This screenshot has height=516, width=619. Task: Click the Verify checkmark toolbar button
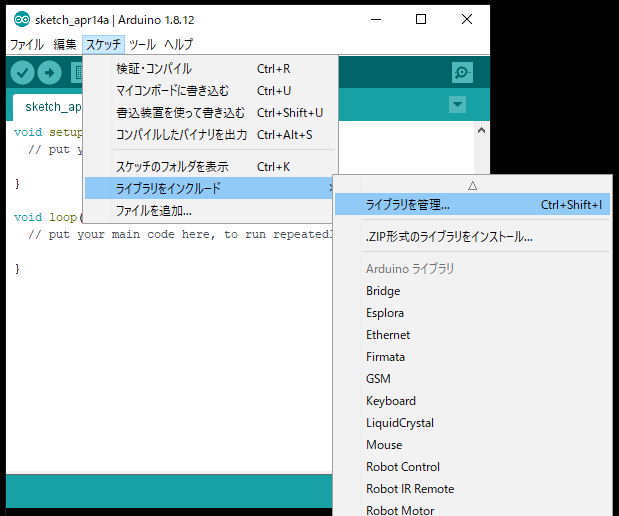click(22, 73)
